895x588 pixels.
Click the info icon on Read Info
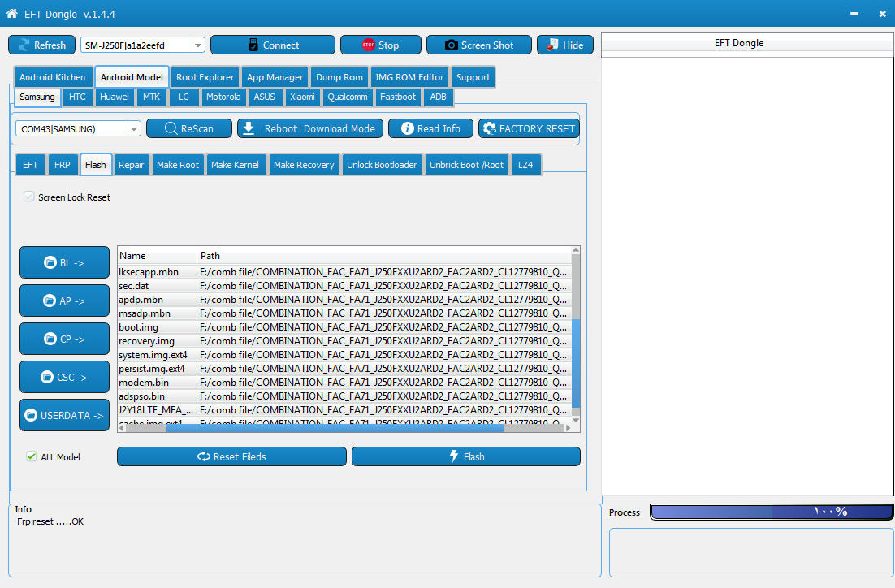click(x=408, y=128)
